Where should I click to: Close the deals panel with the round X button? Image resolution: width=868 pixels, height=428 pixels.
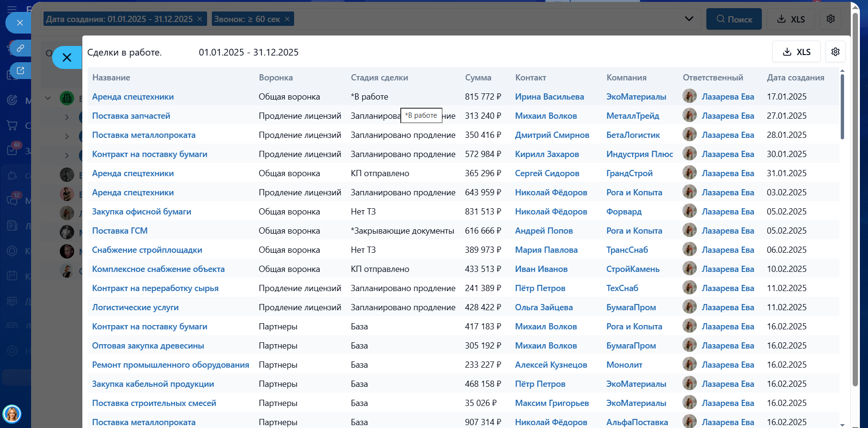(x=67, y=57)
